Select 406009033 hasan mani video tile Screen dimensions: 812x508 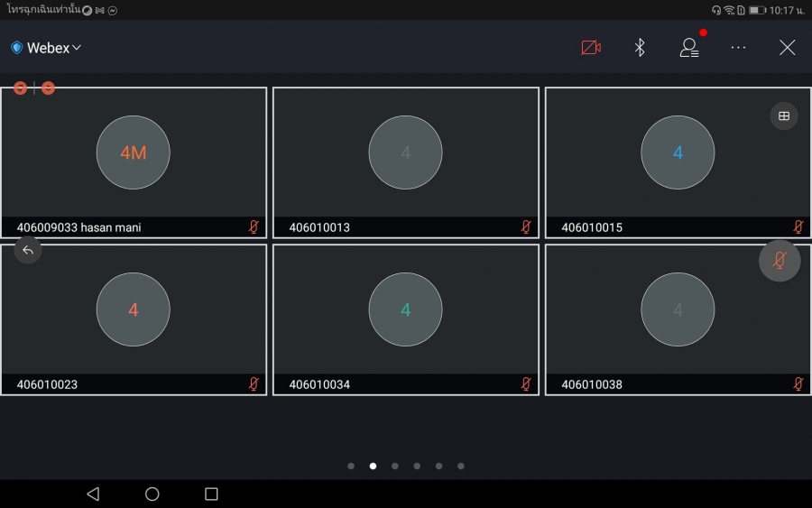[134, 162]
